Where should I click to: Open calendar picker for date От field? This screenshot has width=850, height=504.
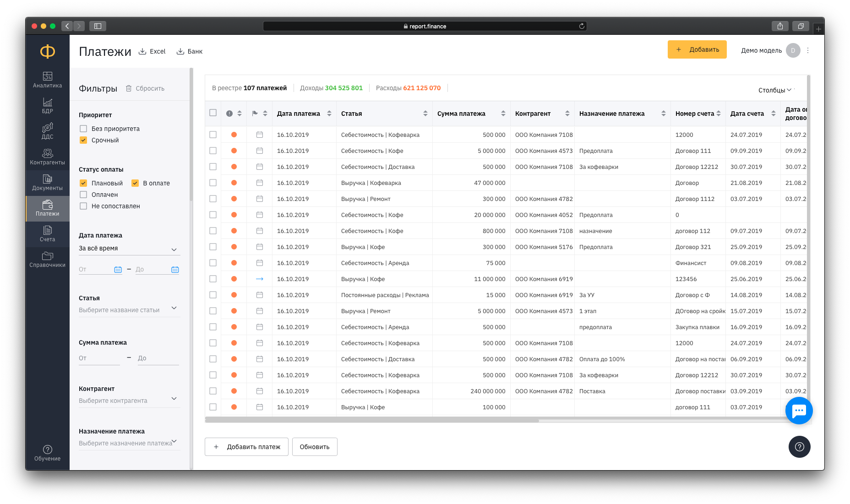coord(118,270)
